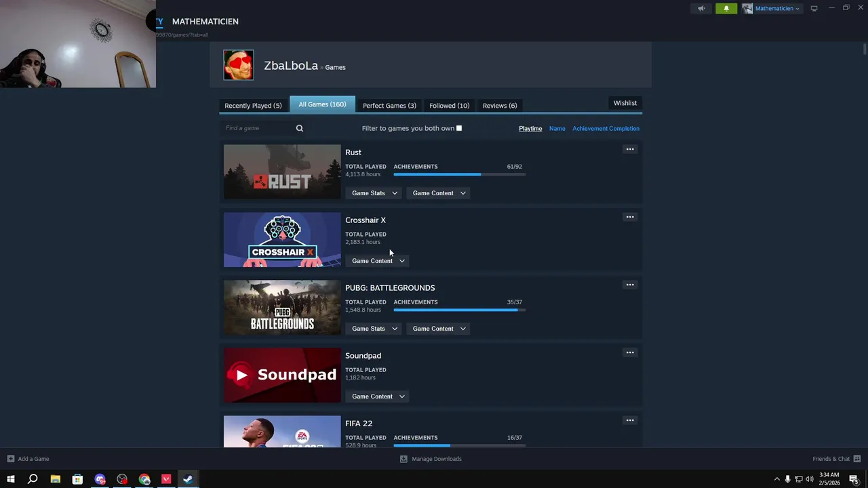Sort games by Achievement Completion

[x=606, y=128]
